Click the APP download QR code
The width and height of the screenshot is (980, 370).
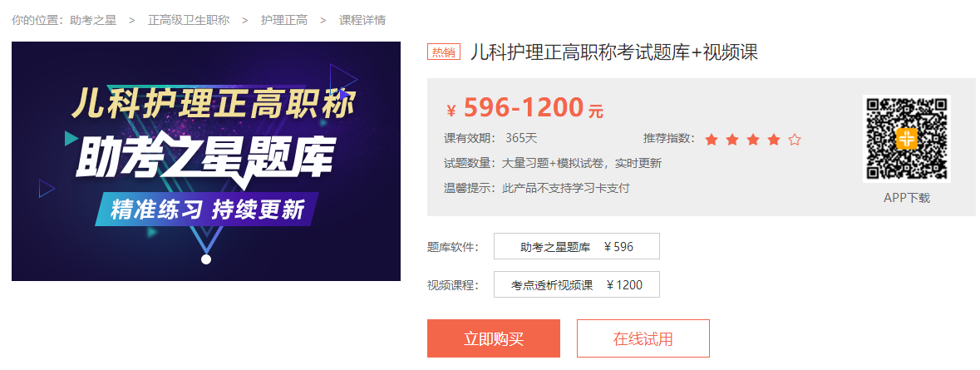pyautogui.click(x=907, y=139)
